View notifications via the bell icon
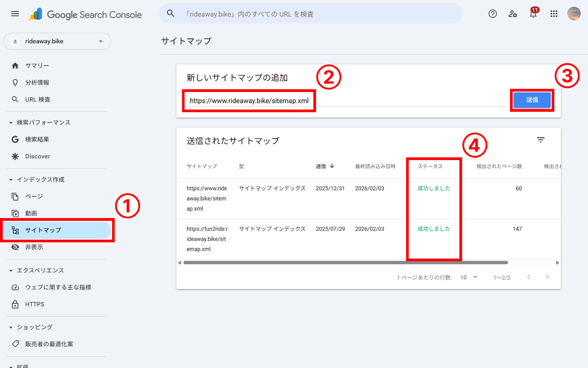This screenshot has width=588, height=368. (533, 15)
